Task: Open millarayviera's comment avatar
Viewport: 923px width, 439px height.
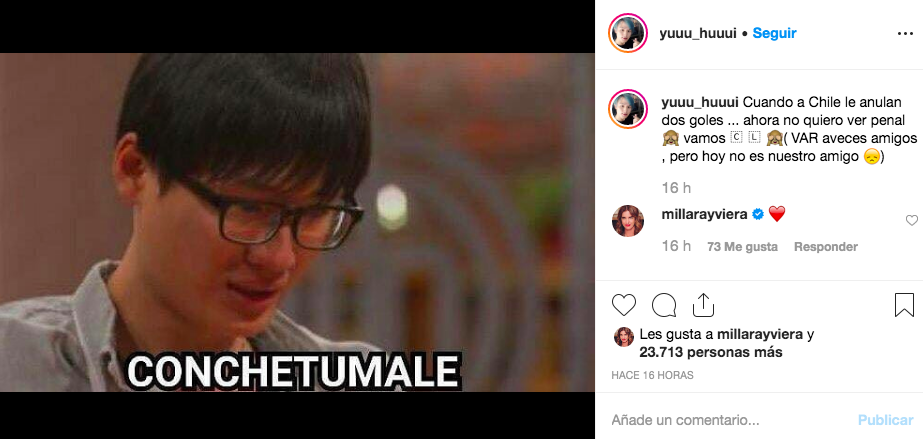Action: pos(628,221)
